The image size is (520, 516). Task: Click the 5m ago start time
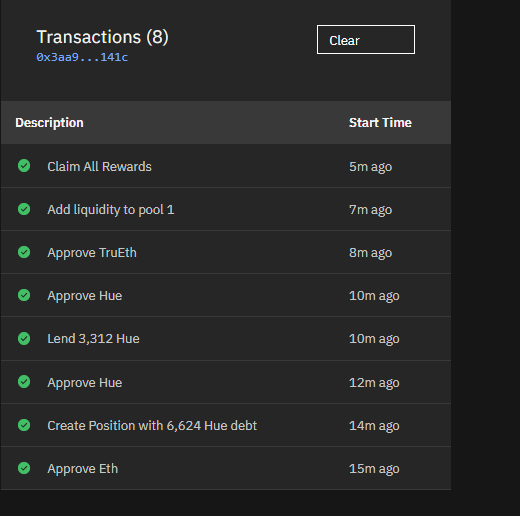[370, 167]
